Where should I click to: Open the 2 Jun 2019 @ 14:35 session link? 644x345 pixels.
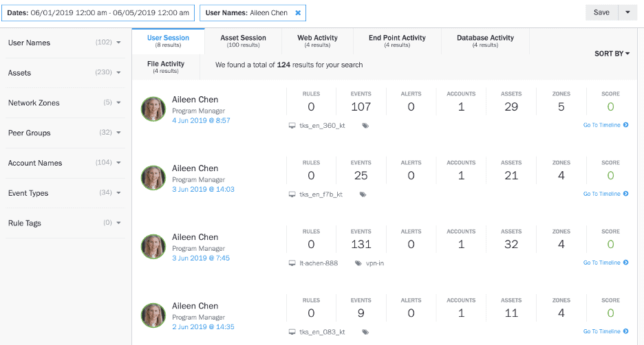click(203, 327)
